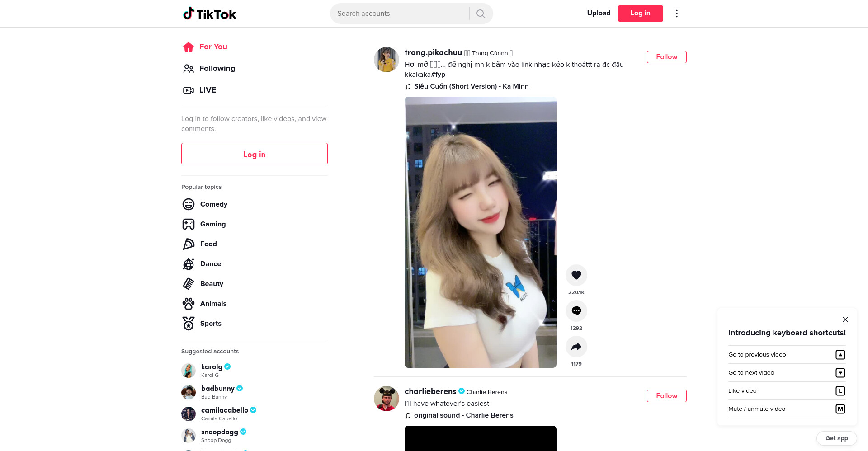The height and width of the screenshot is (451, 868).
Task: Like the trang.pikachuu video with heart
Action: point(576,275)
